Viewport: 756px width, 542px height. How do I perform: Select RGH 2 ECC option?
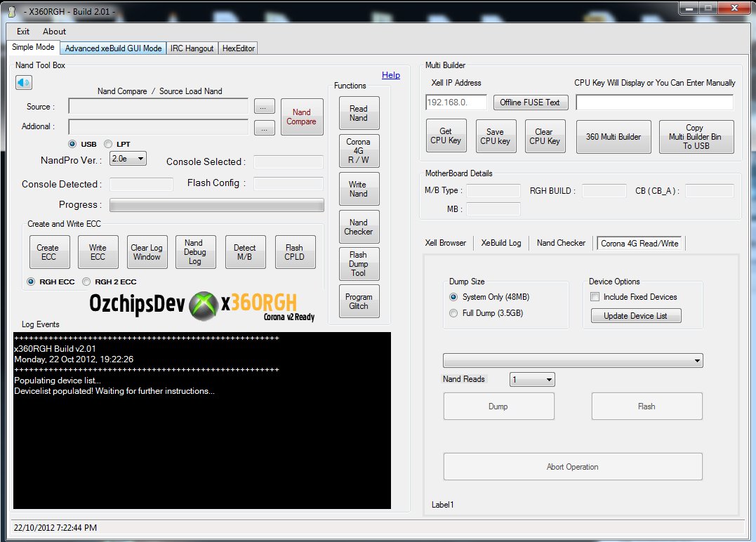(x=87, y=282)
